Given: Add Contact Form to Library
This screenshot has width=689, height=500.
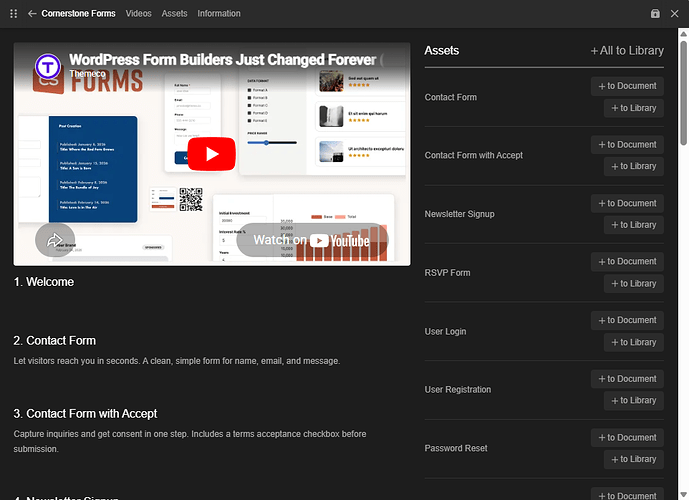Looking at the screenshot, I should [634, 108].
